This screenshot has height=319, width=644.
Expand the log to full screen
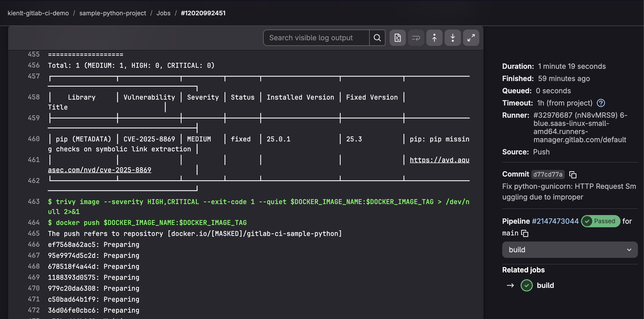point(471,38)
